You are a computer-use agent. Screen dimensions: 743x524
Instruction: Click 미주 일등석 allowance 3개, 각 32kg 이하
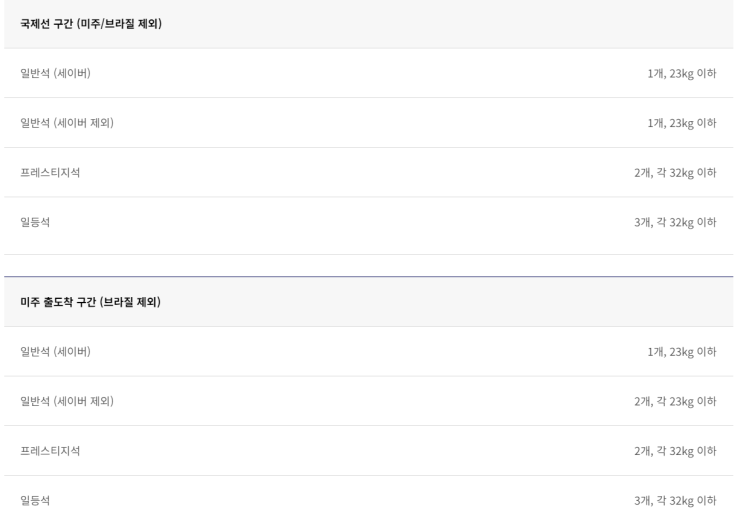(675, 500)
